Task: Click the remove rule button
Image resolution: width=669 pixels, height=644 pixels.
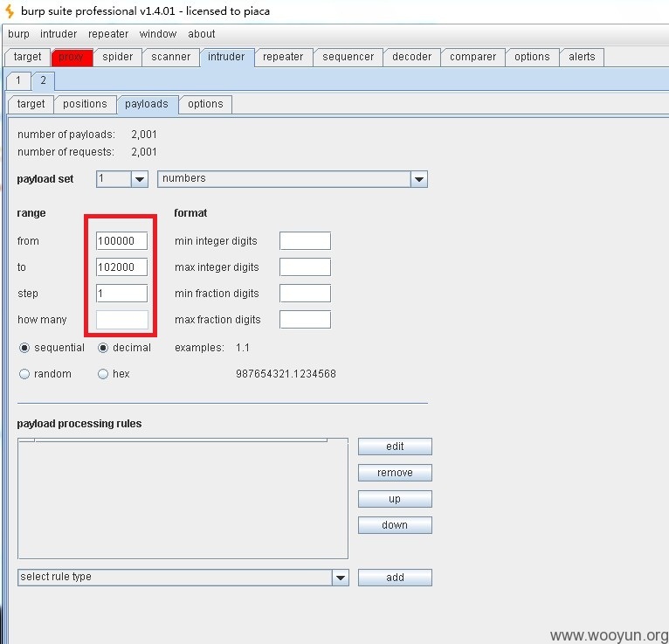Action: click(x=395, y=473)
